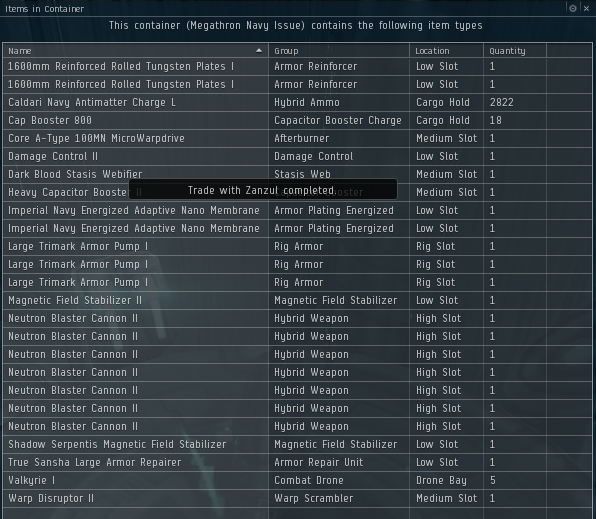Viewport: 596px width, 519px height.
Task: Click the Afterburner group cell
Action: coord(339,138)
